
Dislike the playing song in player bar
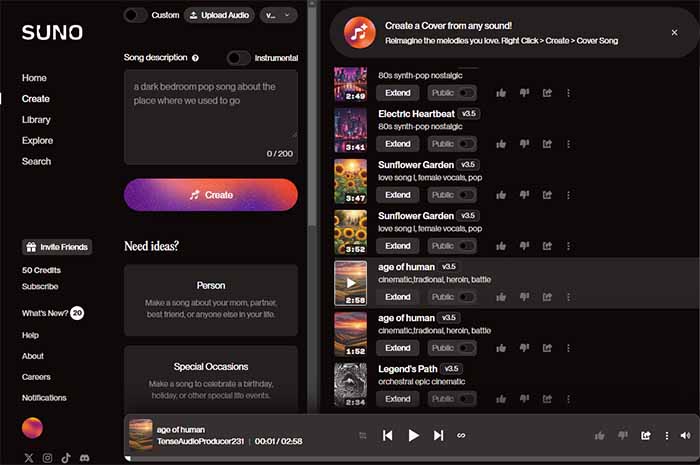(x=623, y=436)
